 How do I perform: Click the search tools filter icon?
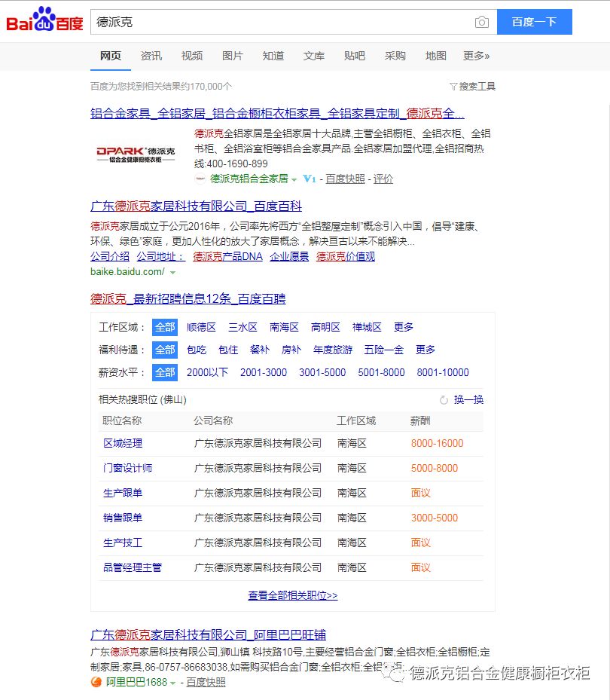[x=453, y=86]
